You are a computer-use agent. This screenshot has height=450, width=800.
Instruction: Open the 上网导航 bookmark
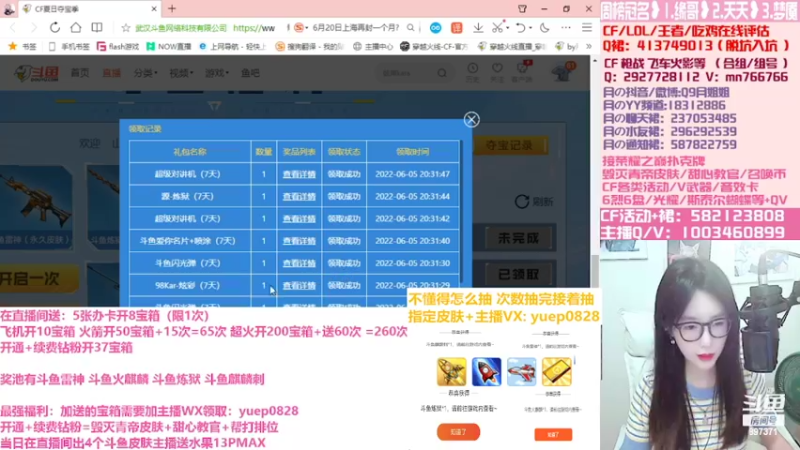point(233,46)
